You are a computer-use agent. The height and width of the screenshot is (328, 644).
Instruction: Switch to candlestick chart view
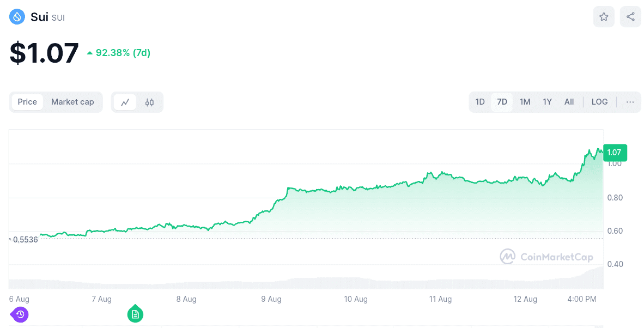[150, 102]
